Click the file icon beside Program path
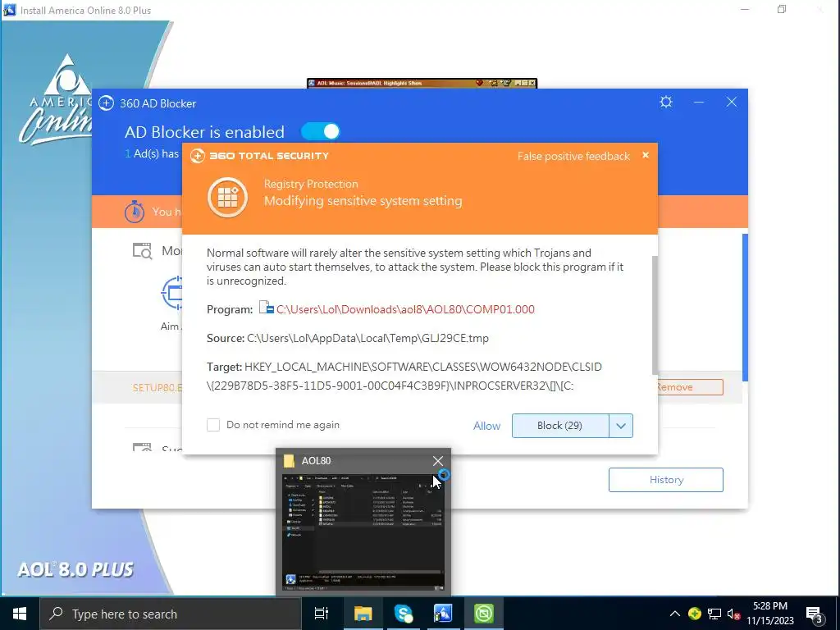 267,308
